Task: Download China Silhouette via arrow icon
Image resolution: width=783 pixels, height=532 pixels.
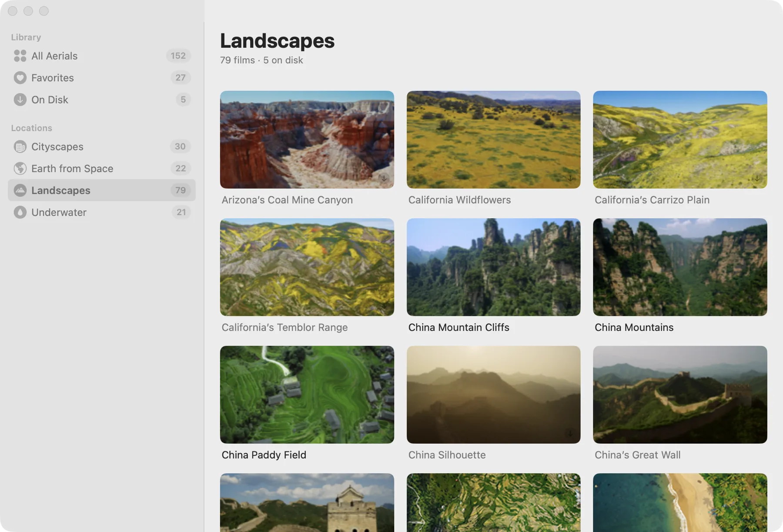Action: tap(570, 433)
